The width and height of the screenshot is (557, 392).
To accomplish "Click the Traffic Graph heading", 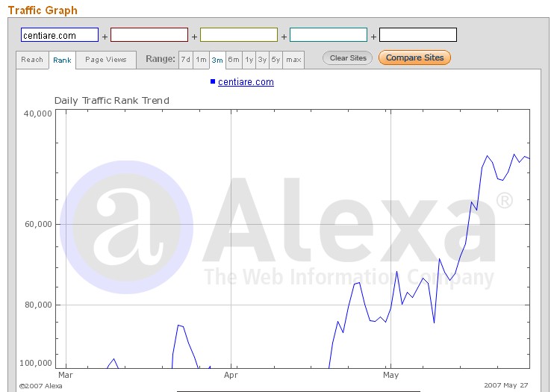I will [x=43, y=10].
